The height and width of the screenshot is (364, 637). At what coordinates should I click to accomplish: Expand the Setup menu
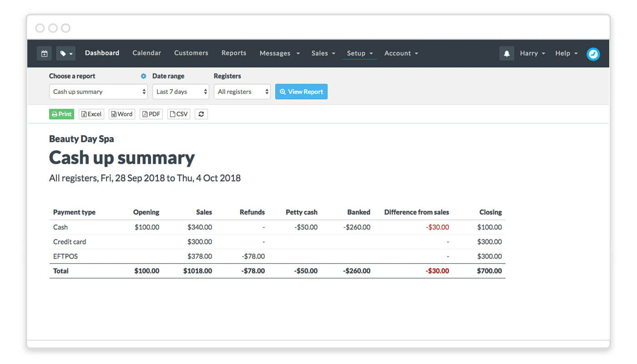point(359,53)
